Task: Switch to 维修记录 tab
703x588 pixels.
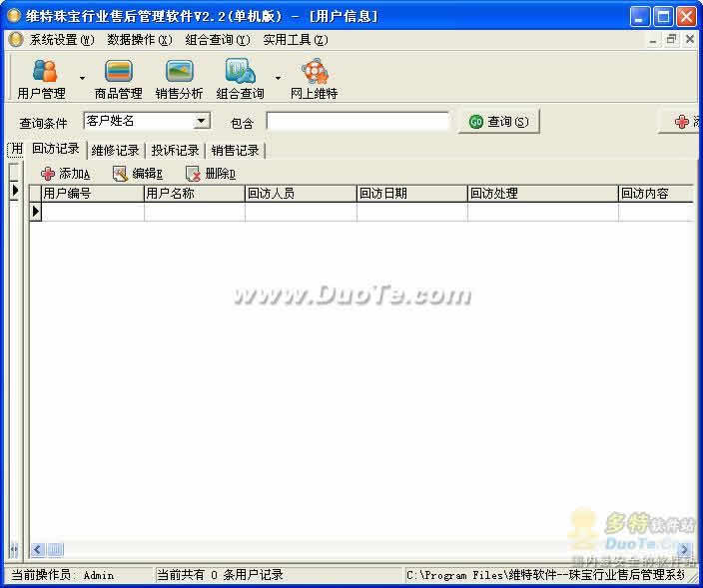Action: click(x=115, y=151)
